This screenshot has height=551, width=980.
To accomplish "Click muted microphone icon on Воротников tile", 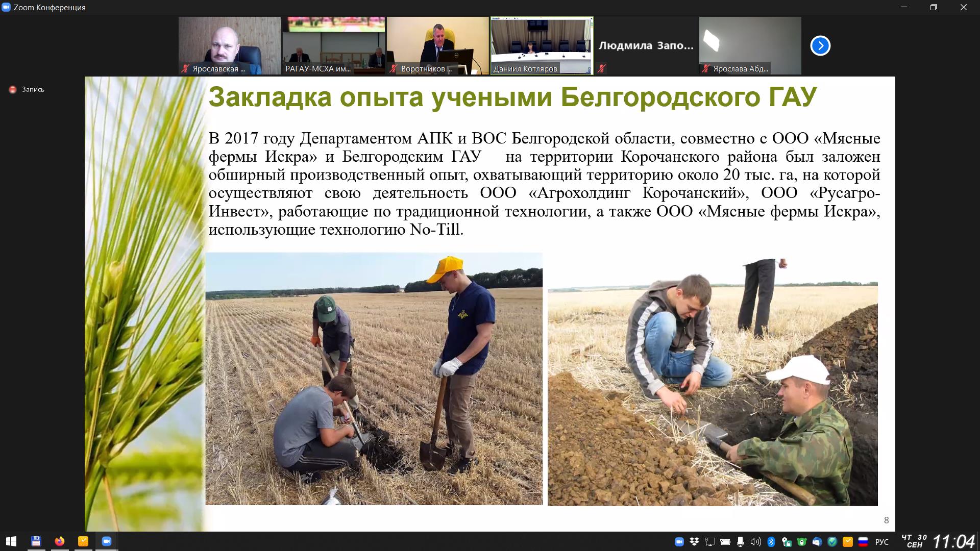I will pyautogui.click(x=394, y=69).
